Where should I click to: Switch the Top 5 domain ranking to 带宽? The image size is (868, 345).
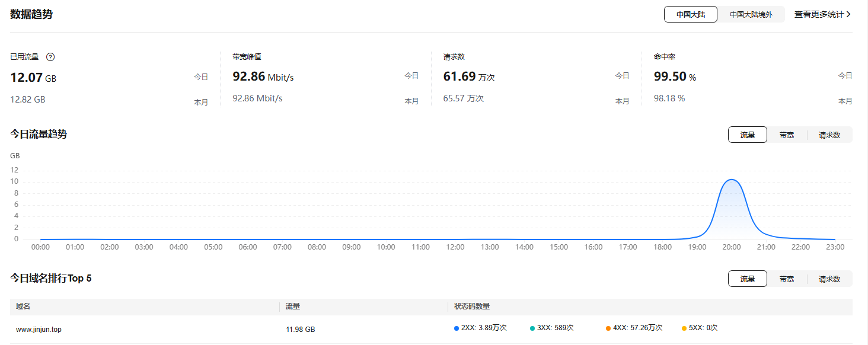click(787, 279)
